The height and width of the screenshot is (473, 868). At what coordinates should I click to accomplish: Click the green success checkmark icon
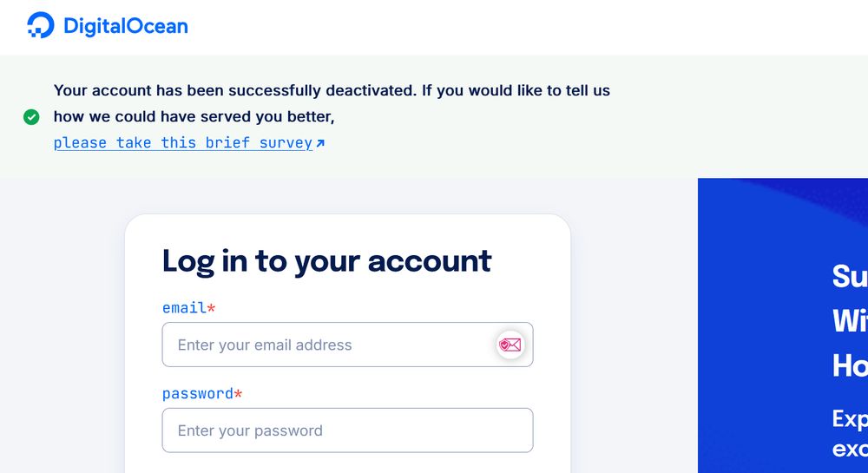click(x=31, y=116)
